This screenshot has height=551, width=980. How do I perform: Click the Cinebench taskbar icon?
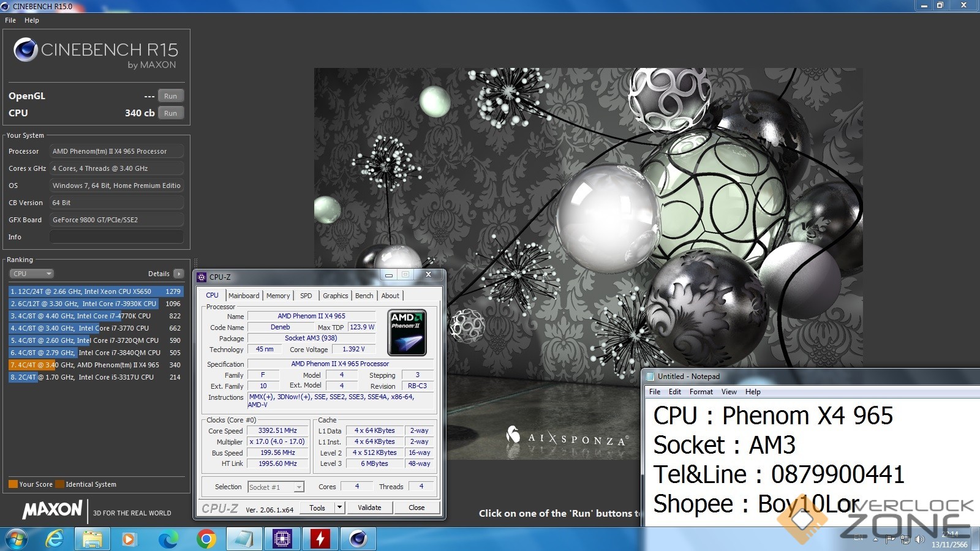(358, 539)
